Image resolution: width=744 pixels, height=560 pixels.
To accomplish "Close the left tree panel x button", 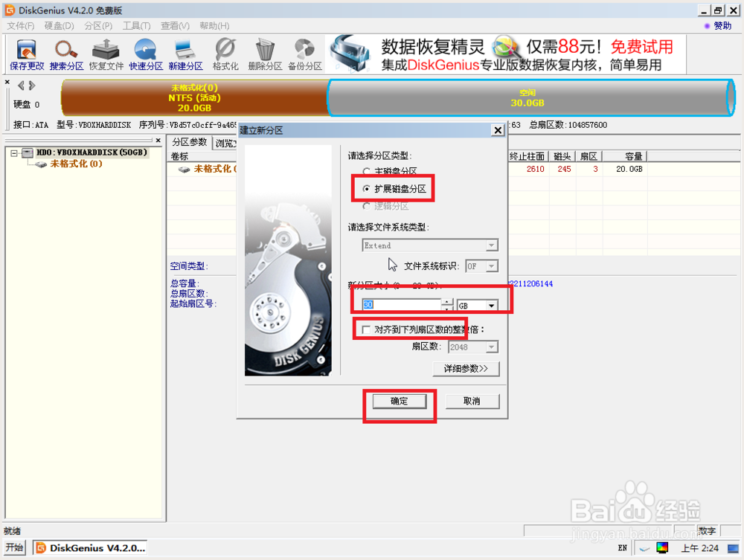I will [x=158, y=141].
